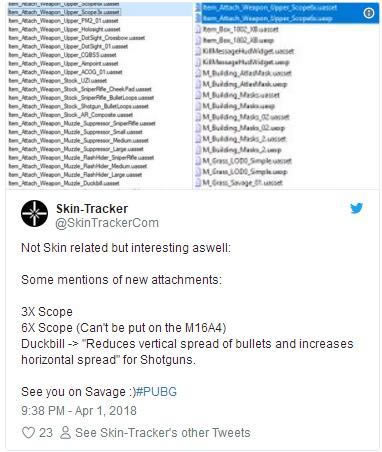Open See Skin-Tracker's other Tweets link
This screenshot has width=382, height=452.
tap(163, 433)
